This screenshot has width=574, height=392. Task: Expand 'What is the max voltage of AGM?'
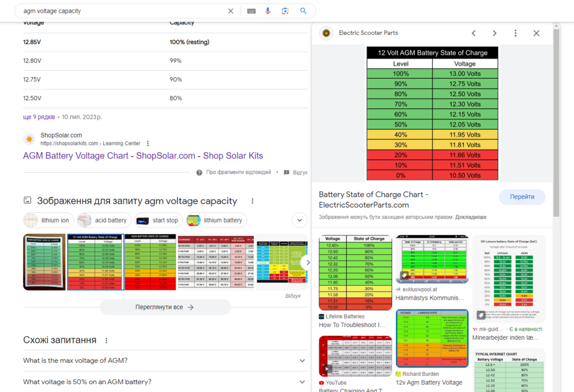click(302, 360)
